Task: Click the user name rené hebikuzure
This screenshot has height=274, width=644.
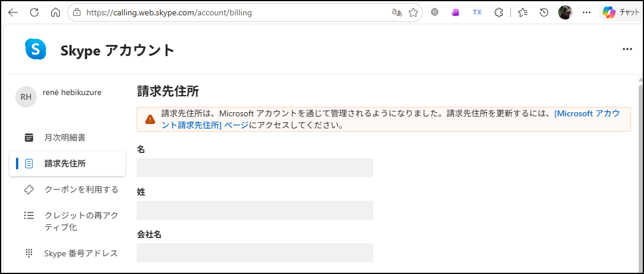Action: pyautogui.click(x=72, y=93)
